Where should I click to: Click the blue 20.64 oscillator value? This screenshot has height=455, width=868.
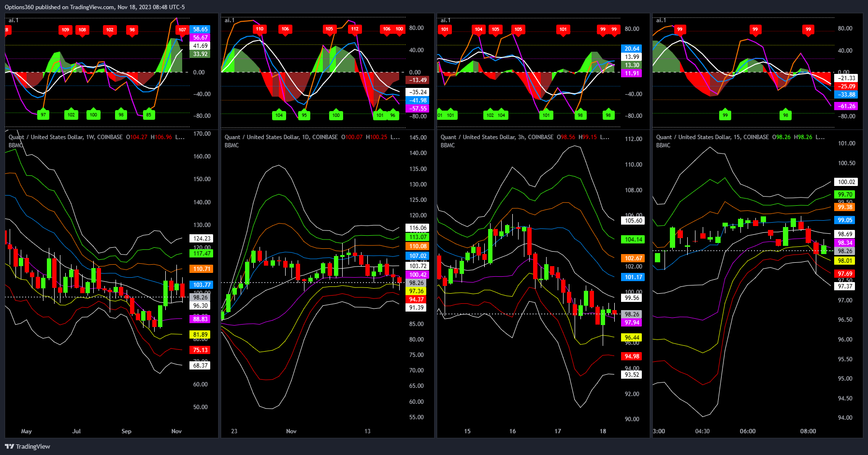[x=632, y=49]
